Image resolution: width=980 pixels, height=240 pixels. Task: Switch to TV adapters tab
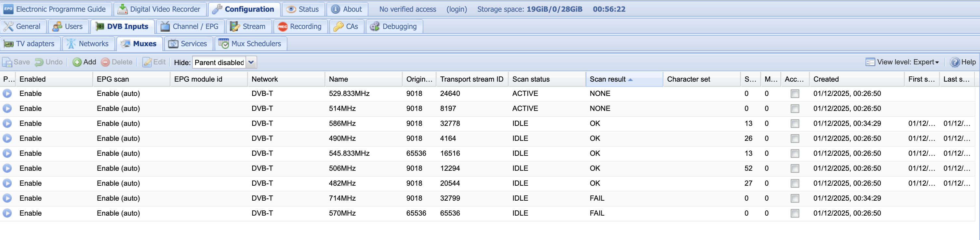click(30, 44)
